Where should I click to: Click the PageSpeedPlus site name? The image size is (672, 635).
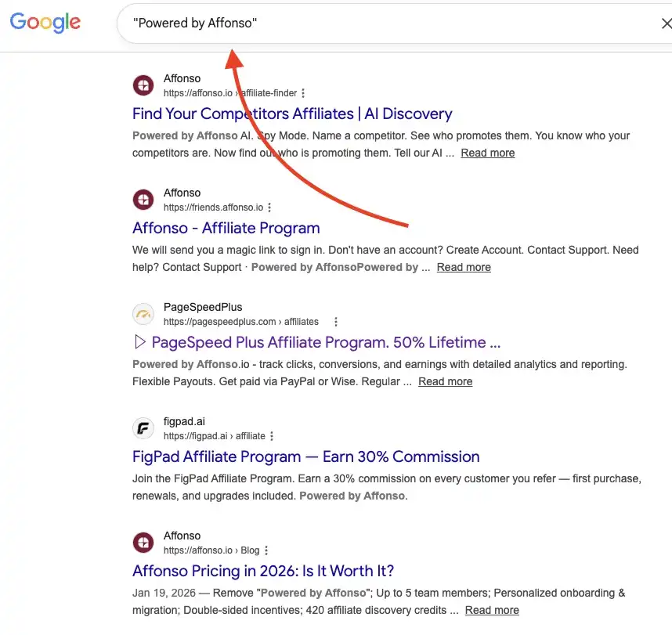[203, 307]
